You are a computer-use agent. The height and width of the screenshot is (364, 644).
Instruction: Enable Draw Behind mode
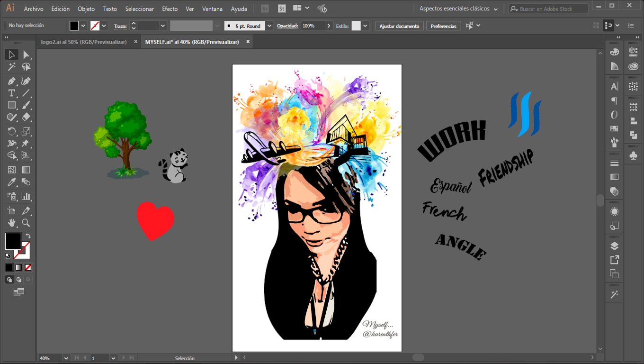18,280
